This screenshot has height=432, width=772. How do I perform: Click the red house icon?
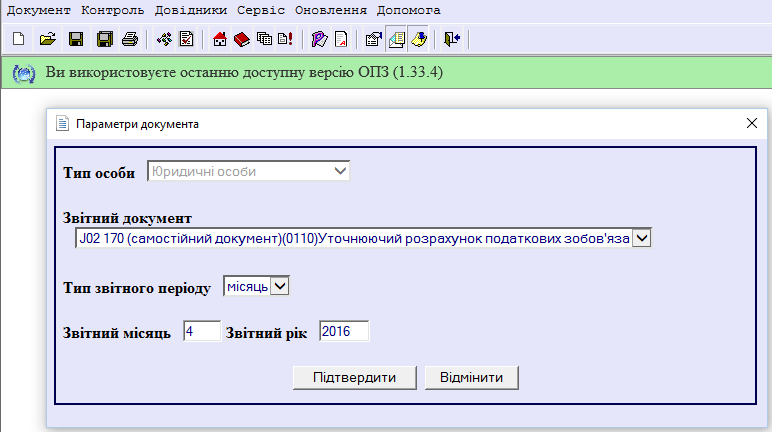click(x=220, y=40)
